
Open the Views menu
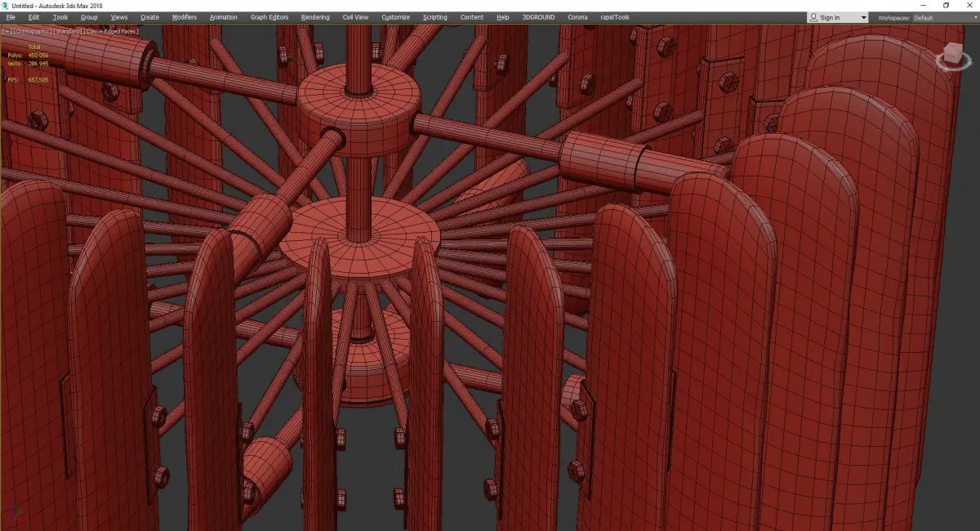point(119,17)
